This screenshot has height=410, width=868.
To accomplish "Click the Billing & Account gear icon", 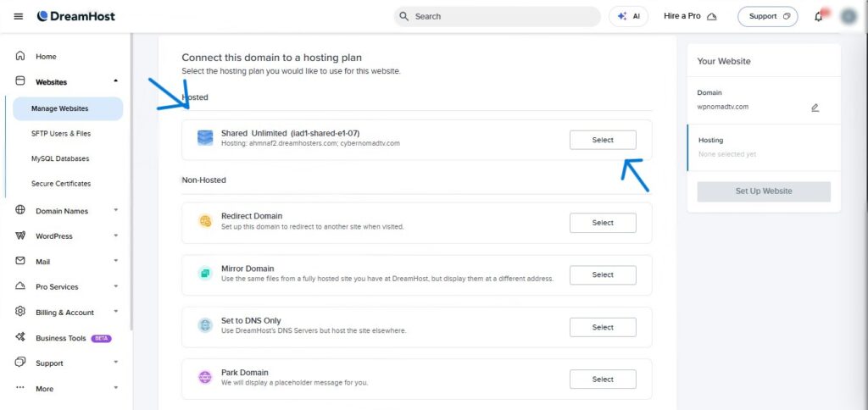I will coord(20,312).
